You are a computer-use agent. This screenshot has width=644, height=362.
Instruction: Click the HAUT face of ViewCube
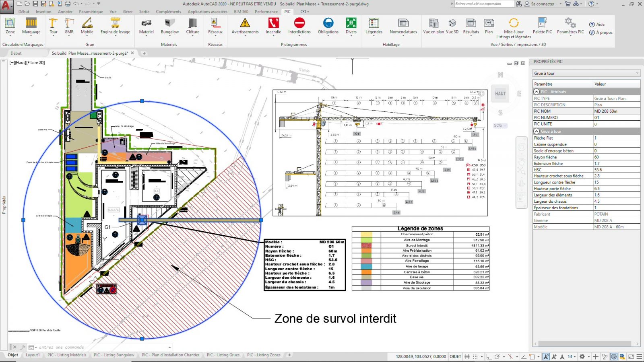[x=500, y=94]
